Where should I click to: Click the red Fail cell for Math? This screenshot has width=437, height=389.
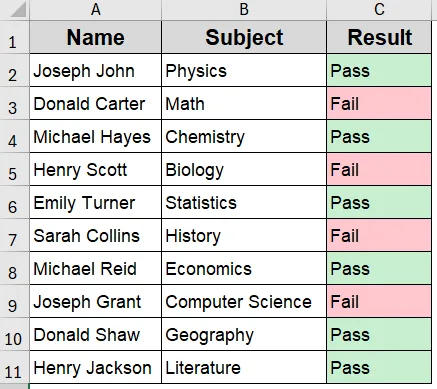point(379,103)
